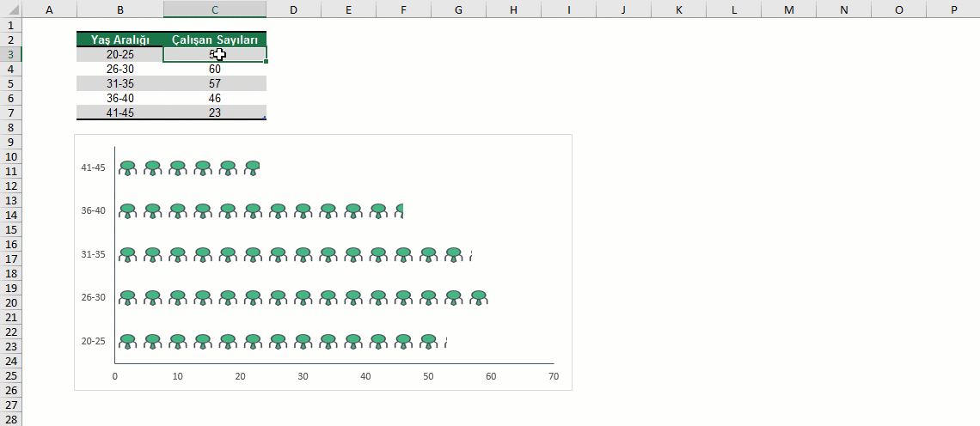Select the cell containing value 60
Image resolution: width=980 pixels, height=426 pixels.
(x=215, y=69)
